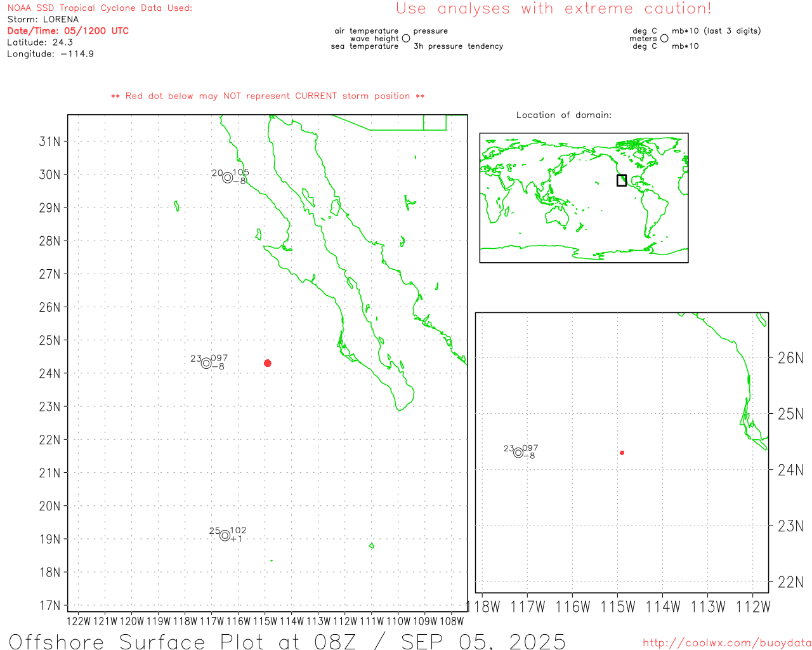
Task: Click the 'sea temperature' legend label
Action: [365, 46]
